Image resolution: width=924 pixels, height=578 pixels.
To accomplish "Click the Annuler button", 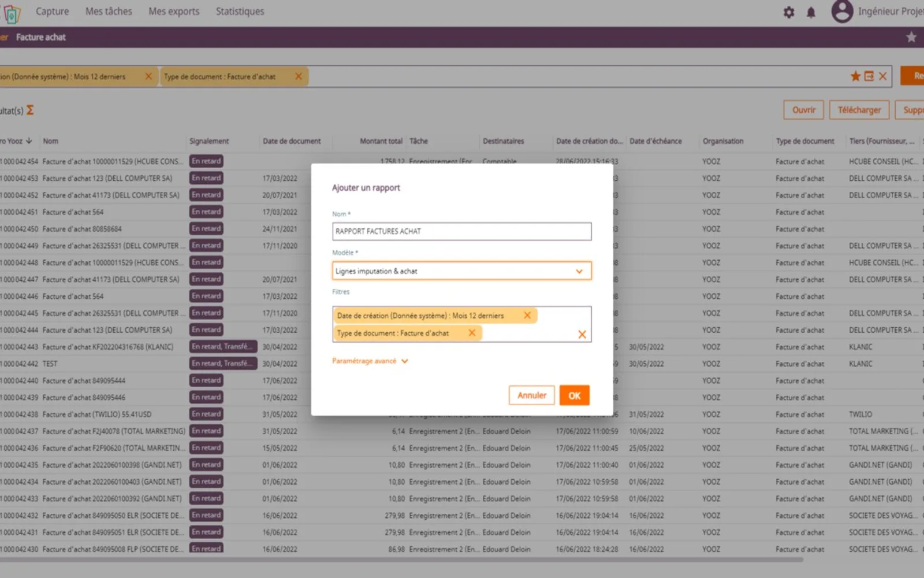I will point(532,395).
